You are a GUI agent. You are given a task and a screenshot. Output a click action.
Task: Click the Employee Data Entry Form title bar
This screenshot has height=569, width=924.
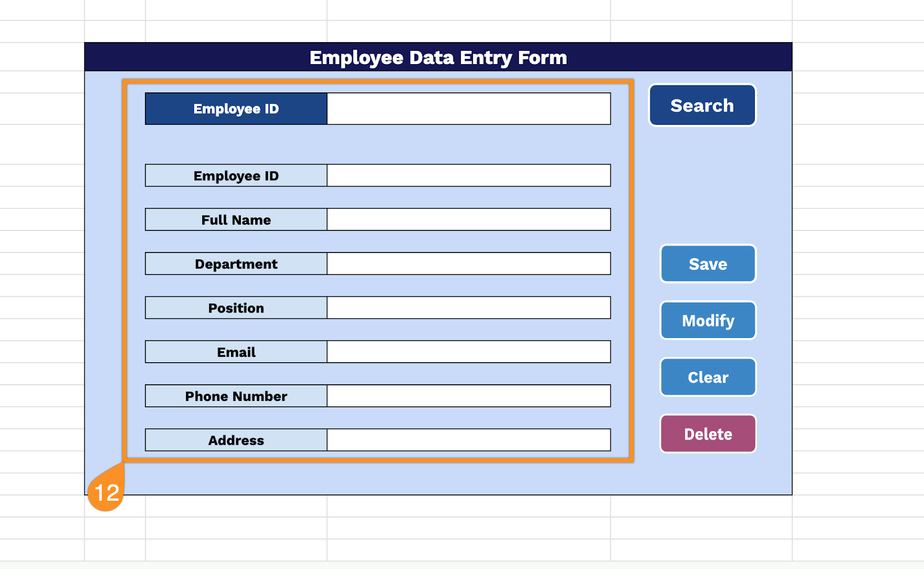pyautogui.click(x=438, y=57)
